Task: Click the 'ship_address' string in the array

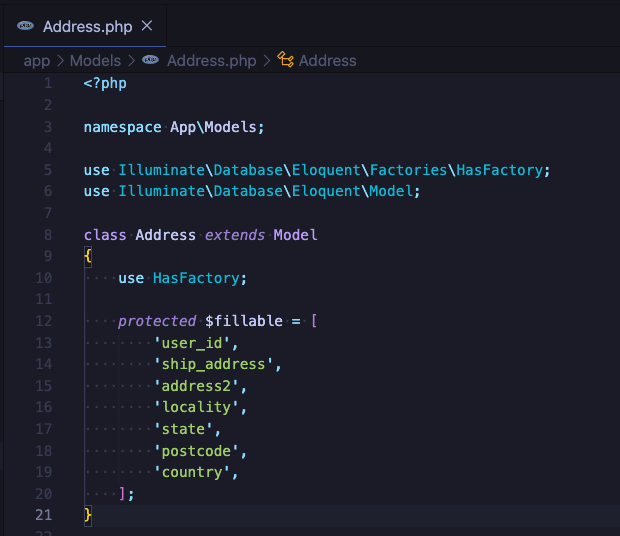Action: tap(214, 364)
